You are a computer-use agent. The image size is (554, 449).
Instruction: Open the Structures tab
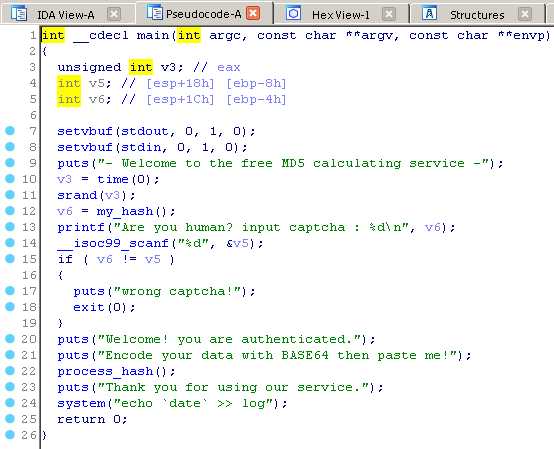pyautogui.click(x=477, y=15)
